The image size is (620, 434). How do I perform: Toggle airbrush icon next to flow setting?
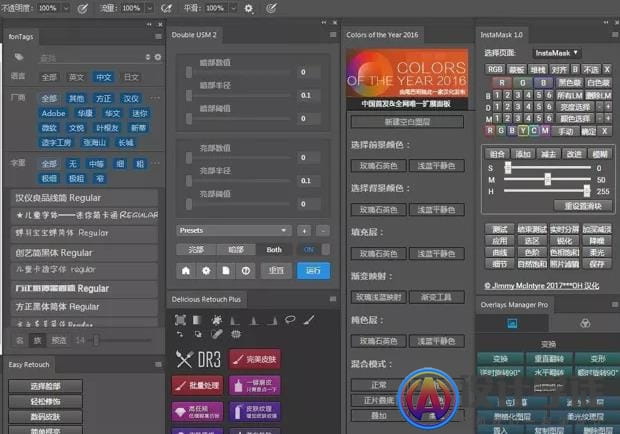coord(166,8)
